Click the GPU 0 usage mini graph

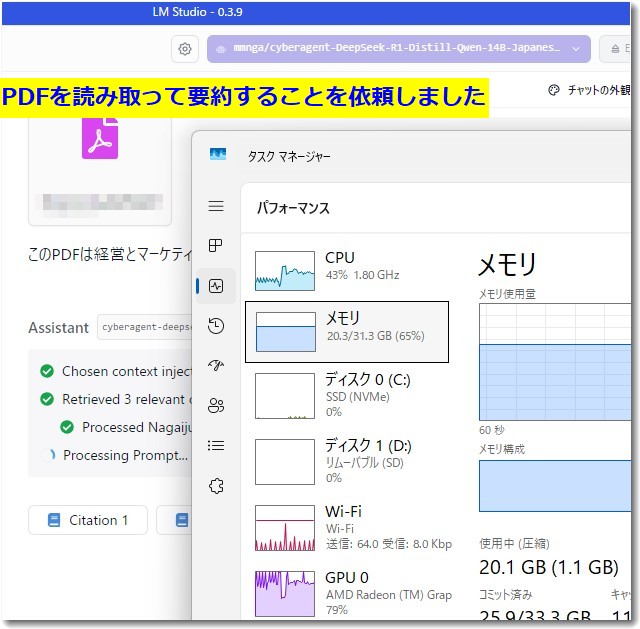pyautogui.click(x=285, y=594)
